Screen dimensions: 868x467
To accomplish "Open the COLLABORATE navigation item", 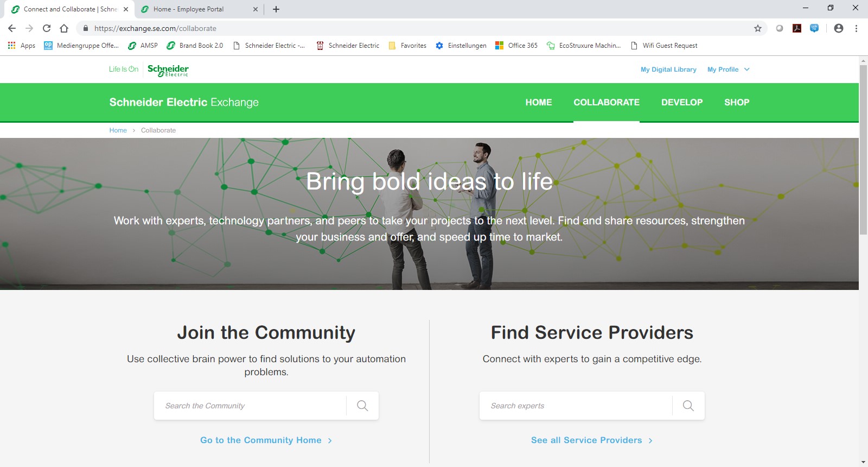I will click(607, 102).
